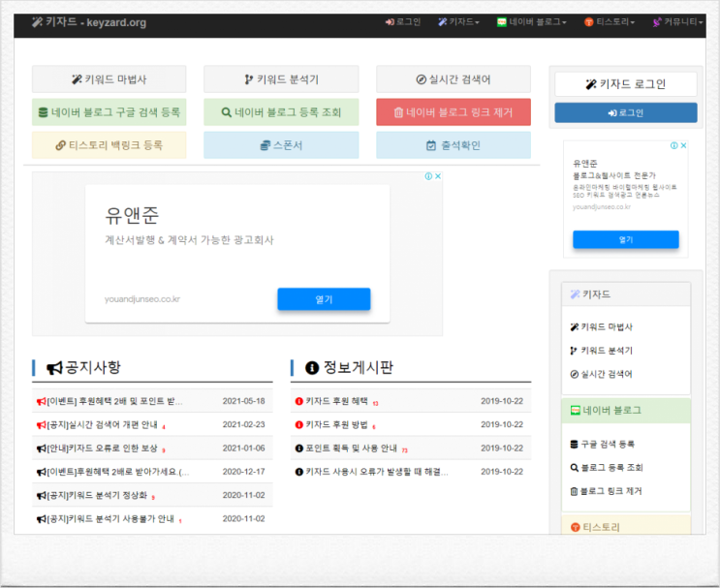This screenshot has width=720, height=588.
Task: Click the megaphone icon beside 공지사항
Action: 54,368
